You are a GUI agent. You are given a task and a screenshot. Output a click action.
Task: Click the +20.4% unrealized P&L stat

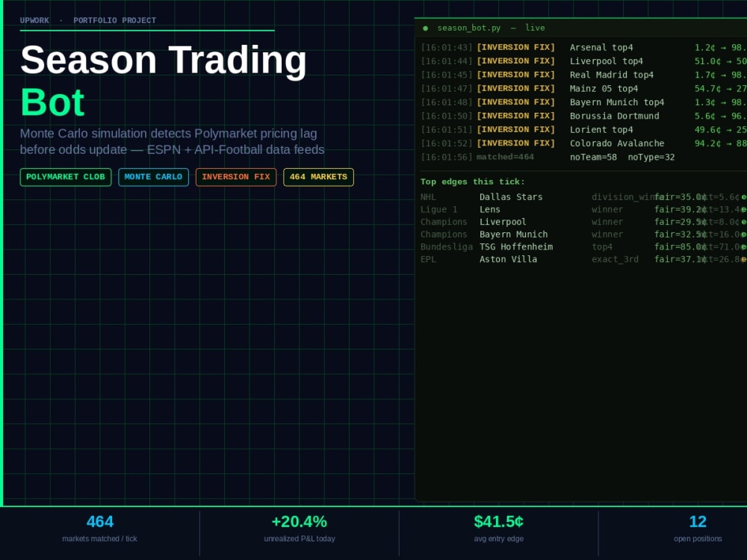[300, 522]
